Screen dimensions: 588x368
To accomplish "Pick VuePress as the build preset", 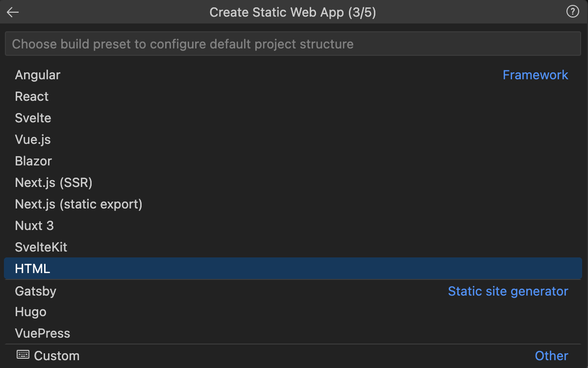I will coord(42,333).
